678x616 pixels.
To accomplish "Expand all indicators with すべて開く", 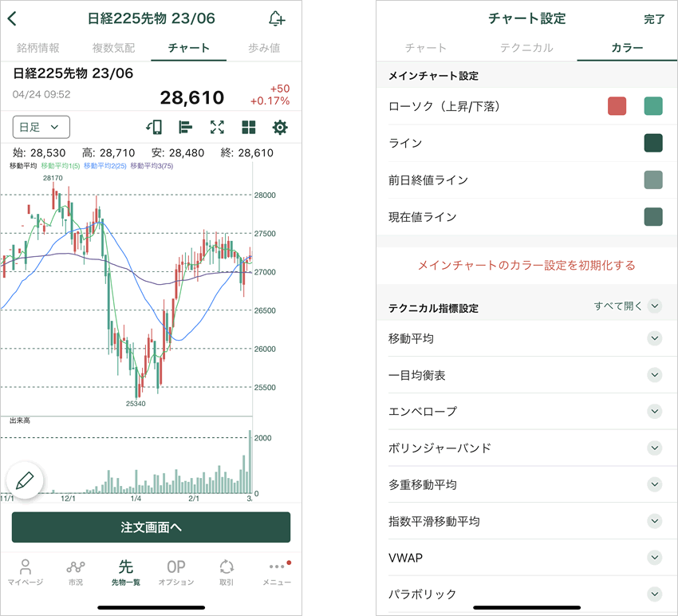I will (628, 306).
